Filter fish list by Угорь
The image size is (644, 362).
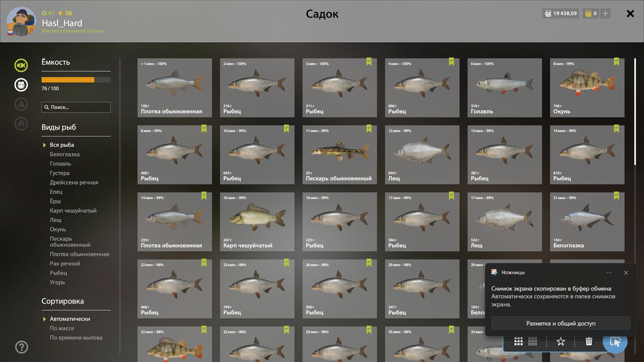57,282
